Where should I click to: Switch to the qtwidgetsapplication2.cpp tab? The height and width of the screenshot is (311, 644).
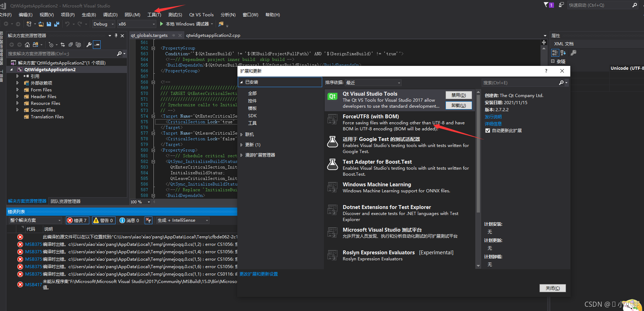click(x=213, y=35)
